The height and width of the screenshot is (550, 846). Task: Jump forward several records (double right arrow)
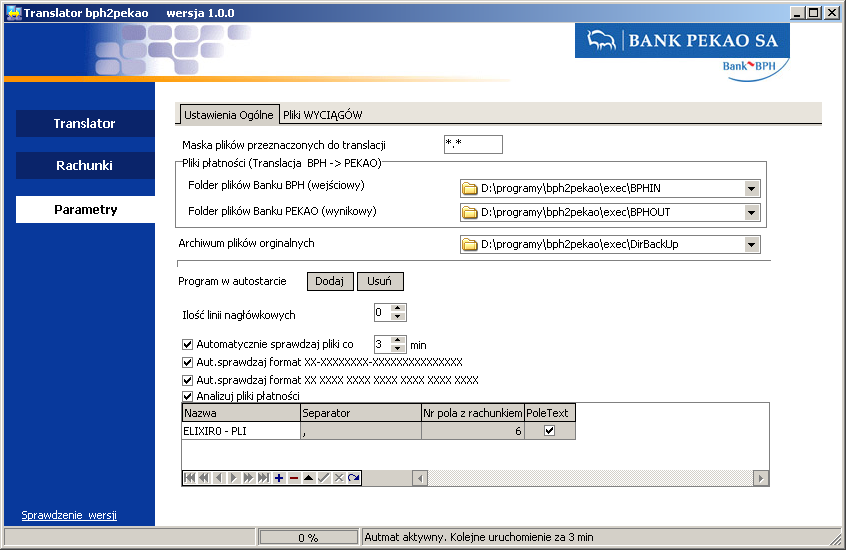pos(248,478)
